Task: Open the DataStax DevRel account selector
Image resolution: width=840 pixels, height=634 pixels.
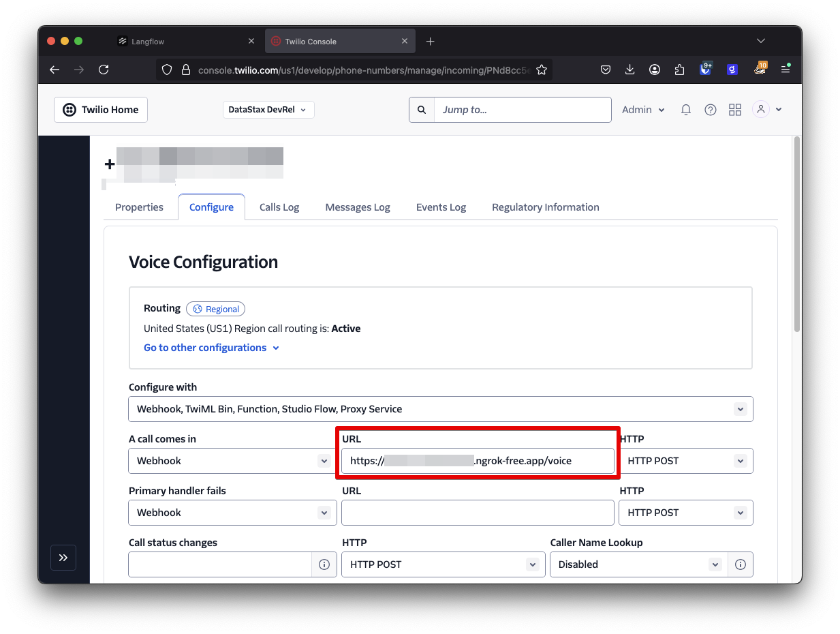Action: point(268,110)
